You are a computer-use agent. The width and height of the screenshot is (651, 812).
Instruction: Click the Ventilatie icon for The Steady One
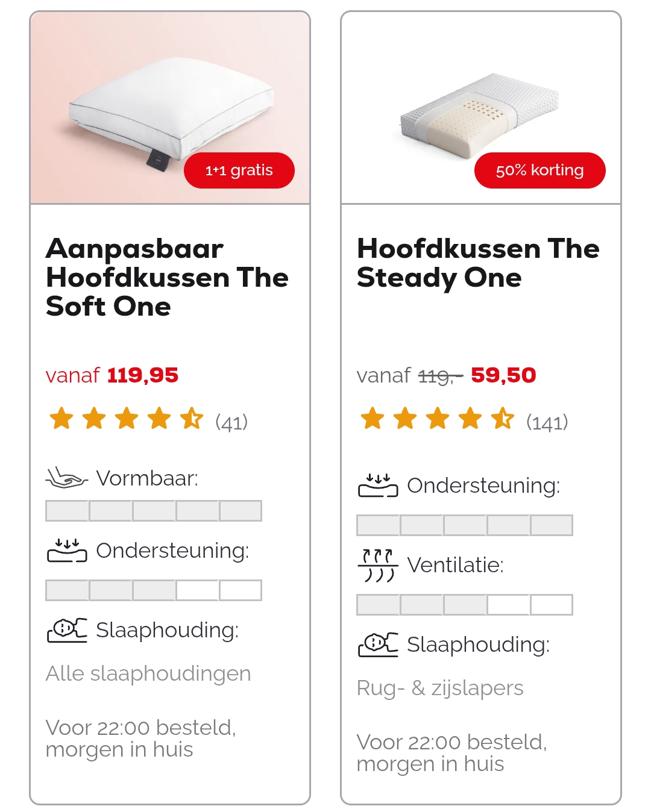tap(379, 564)
